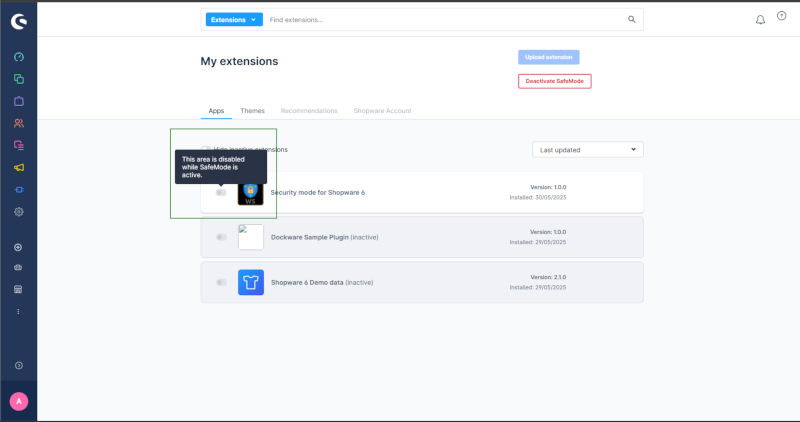
Task: Click the Shopware 6 Demo data shirt icon
Action: click(x=251, y=282)
